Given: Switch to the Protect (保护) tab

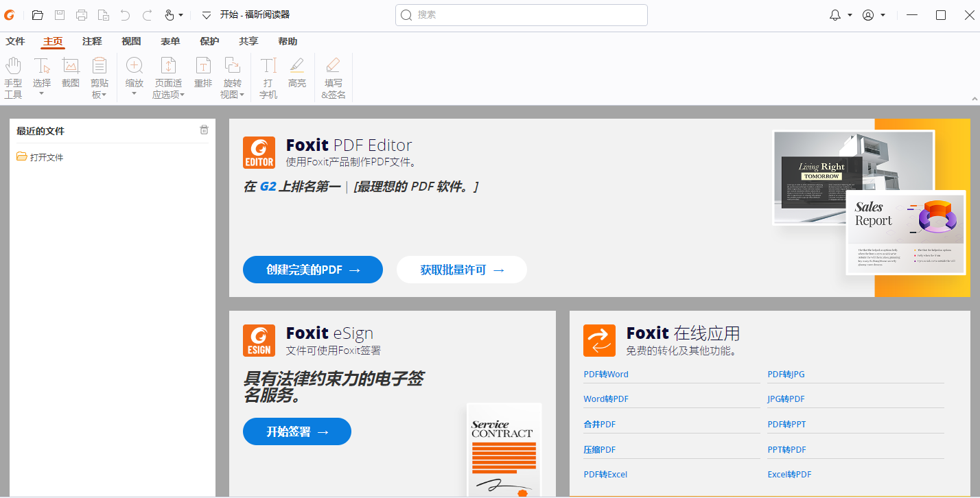Looking at the screenshot, I should click(x=209, y=42).
